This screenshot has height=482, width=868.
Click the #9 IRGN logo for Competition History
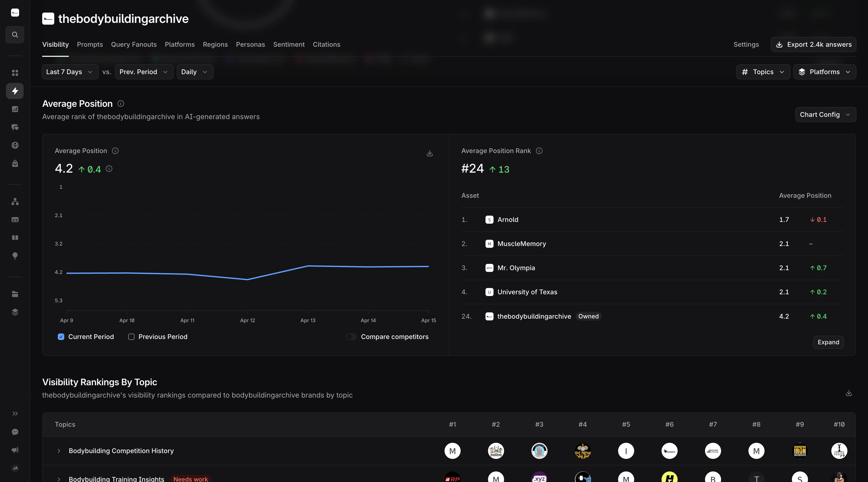(800, 451)
